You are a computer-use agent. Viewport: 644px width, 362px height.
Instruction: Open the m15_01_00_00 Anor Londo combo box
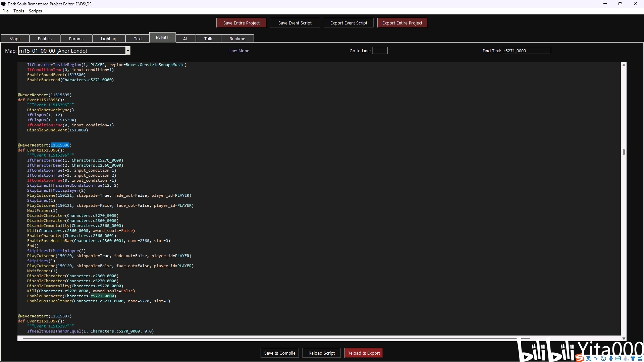[72, 51]
